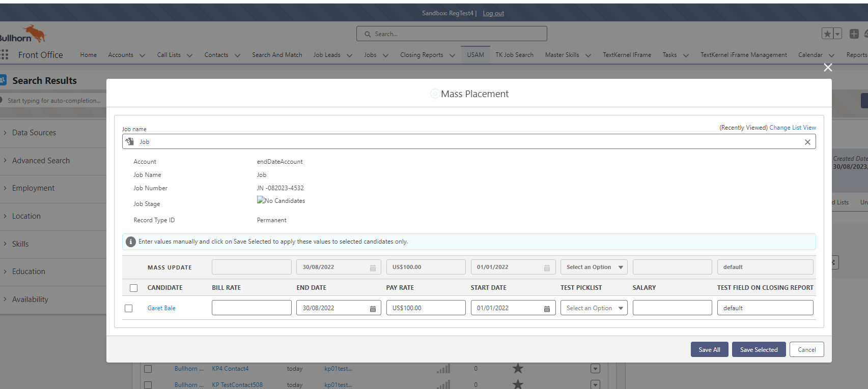Open the TK Job Search tab

coord(514,55)
